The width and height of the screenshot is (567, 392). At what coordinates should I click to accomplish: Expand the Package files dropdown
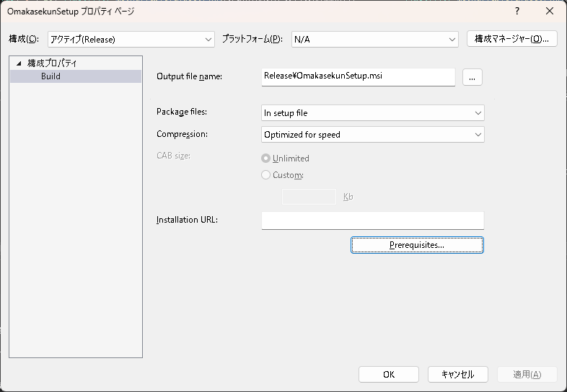coord(372,113)
